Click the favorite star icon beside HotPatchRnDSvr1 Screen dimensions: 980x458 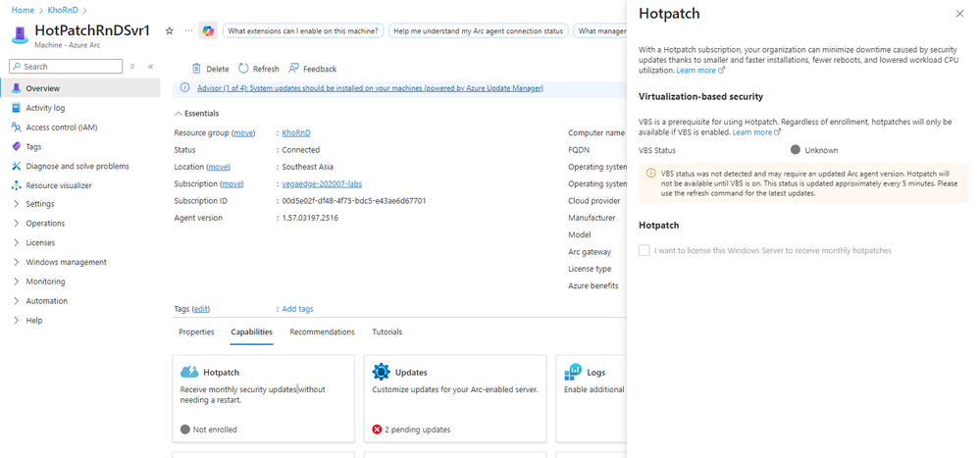(x=170, y=30)
